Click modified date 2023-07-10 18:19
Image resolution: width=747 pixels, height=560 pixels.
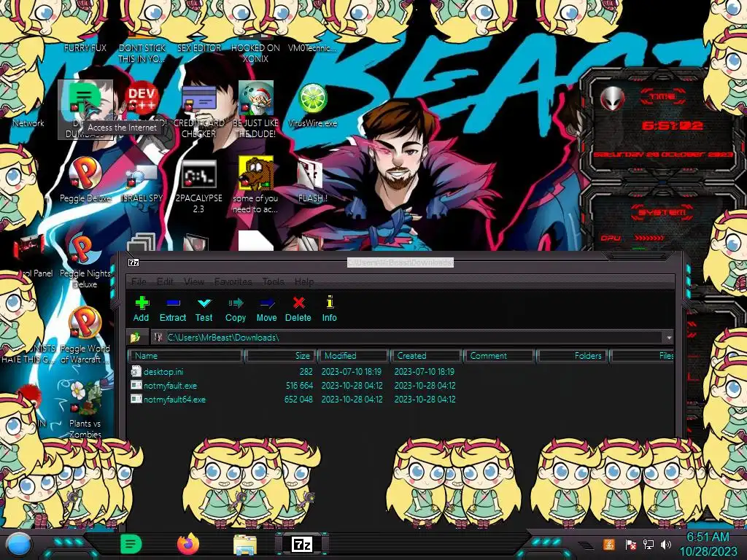tap(352, 371)
